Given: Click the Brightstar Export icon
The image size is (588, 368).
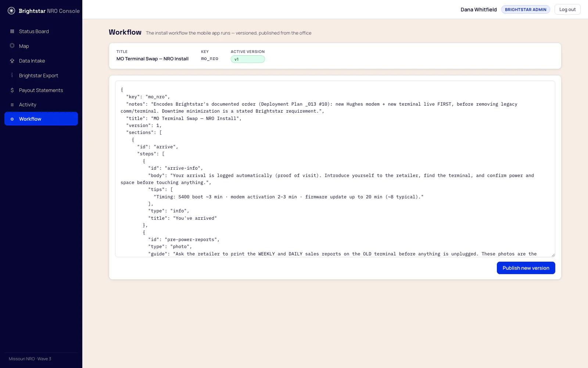Looking at the screenshot, I should [x=12, y=75].
